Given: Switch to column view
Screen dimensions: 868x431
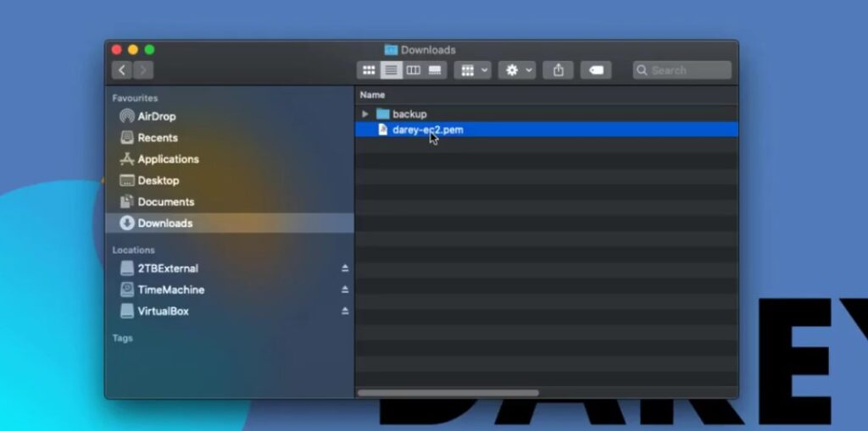Looking at the screenshot, I should pyautogui.click(x=414, y=70).
